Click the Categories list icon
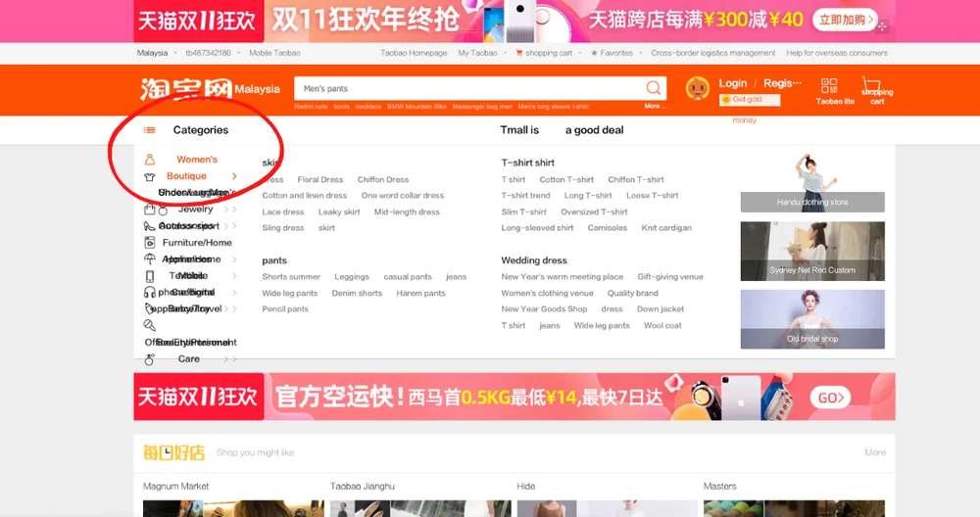 click(149, 130)
